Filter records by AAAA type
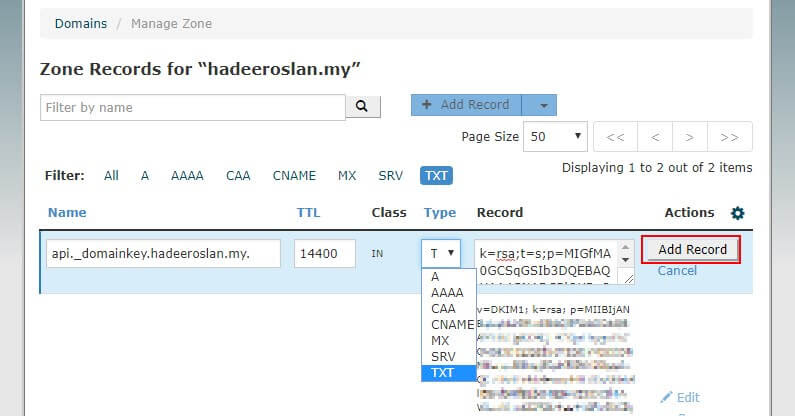 tap(187, 176)
